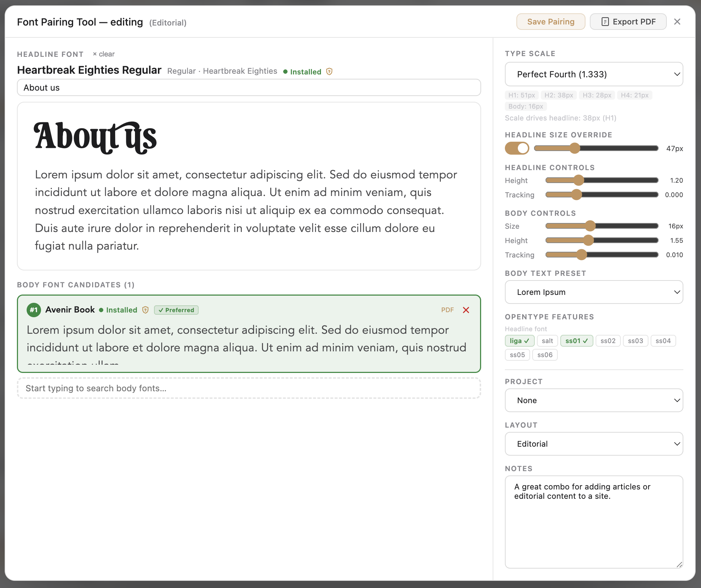Open the Type Scale dropdown
Image resolution: width=701 pixels, height=588 pixels.
594,74
